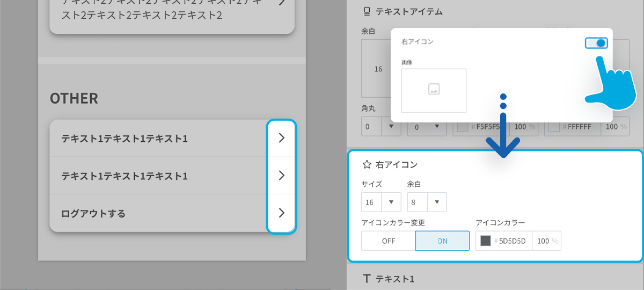Select first テキスト1テキスト1テキスト1 list item

(x=172, y=138)
